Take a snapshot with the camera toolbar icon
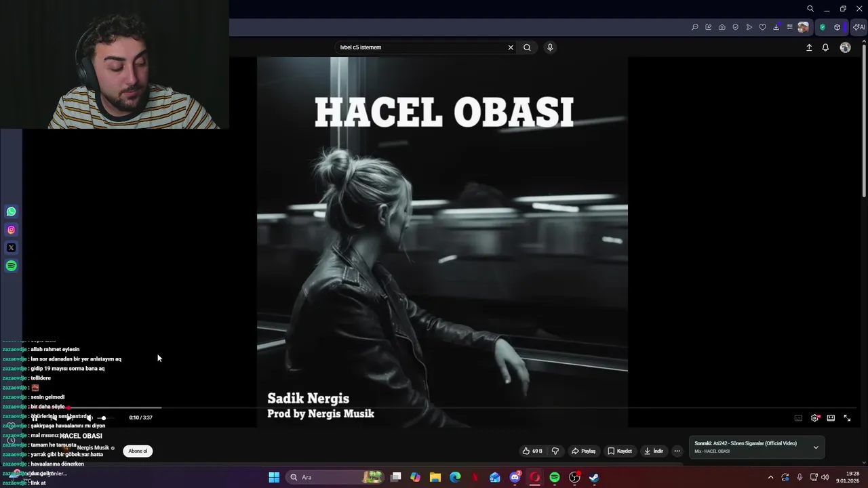Screen dimensions: 868x488 [x=722, y=27]
